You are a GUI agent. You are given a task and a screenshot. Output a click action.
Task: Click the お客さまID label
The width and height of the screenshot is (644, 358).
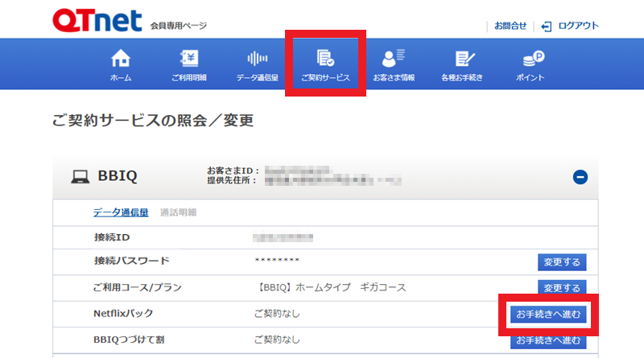[x=233, y=171]
